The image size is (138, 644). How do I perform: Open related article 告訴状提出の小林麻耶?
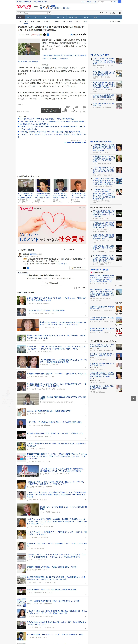click(x=63, y=323)
